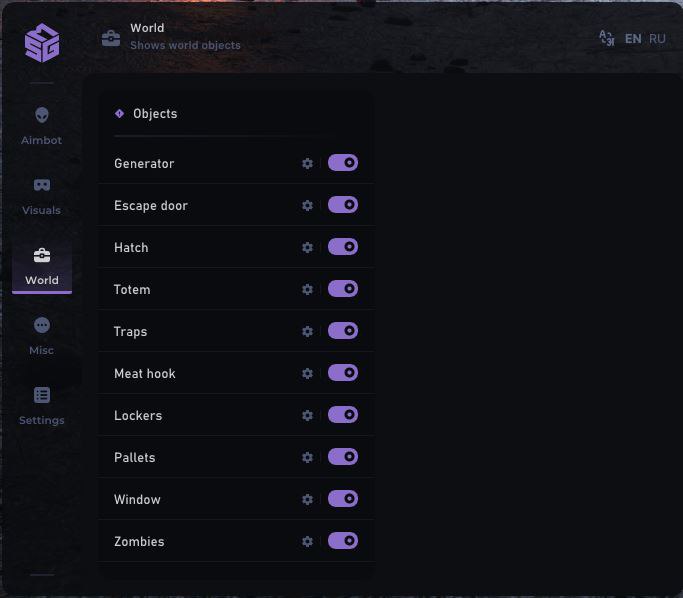Select EN language option

(633, 39)
